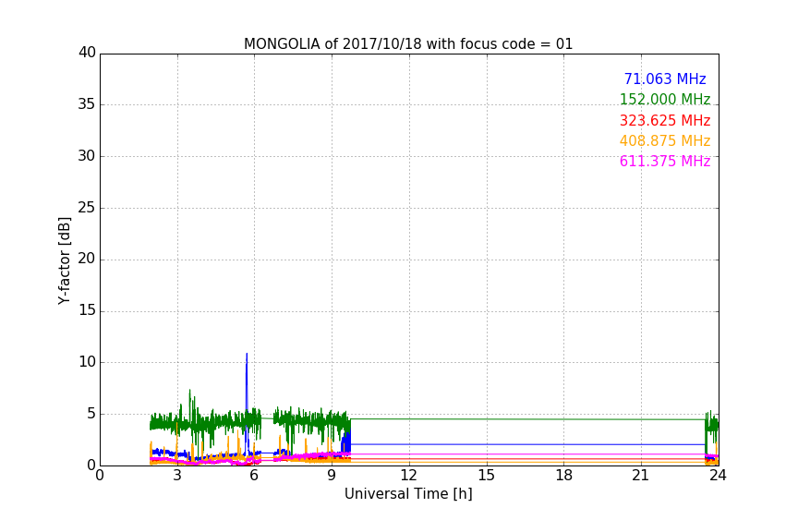798x532 pixels.
Task: Select the 152.000 MHz legend label
Action: (665, 99)
